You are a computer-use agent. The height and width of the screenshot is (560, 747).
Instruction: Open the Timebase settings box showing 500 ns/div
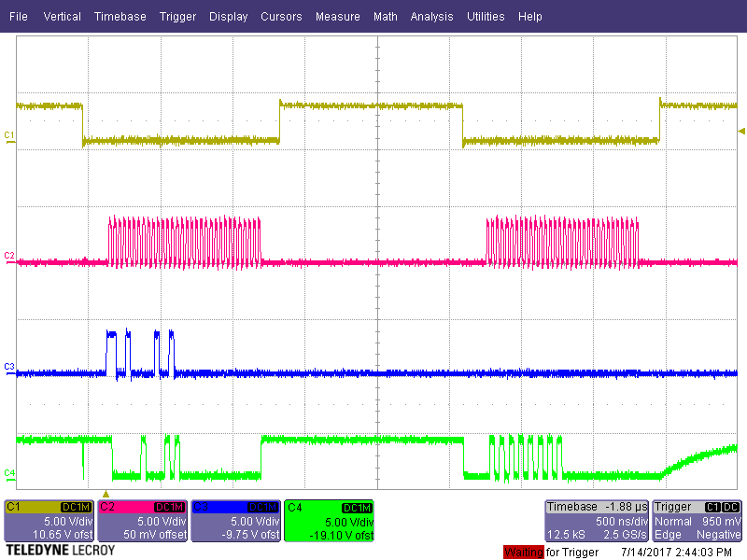point(596,520)
